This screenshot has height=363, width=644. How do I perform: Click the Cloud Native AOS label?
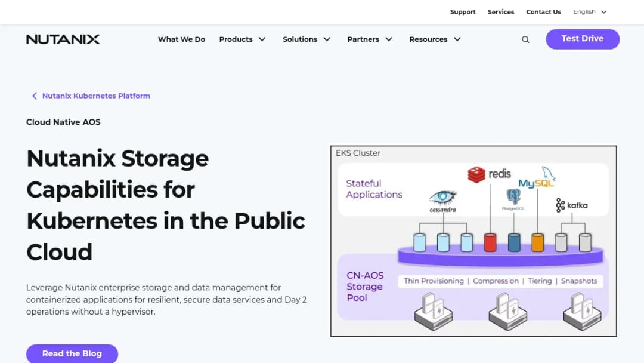pyautogui.click(x=63, y=122)
